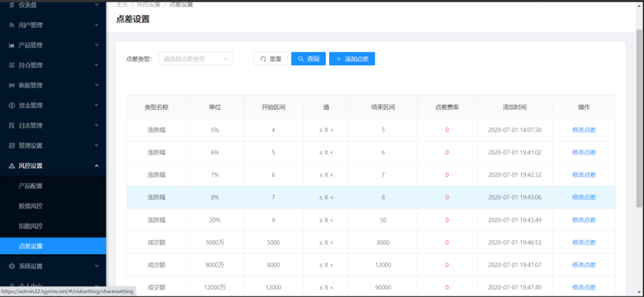Click the 添加时间 column header
The width and height of the screenshot is (644, 297).
tap(514, 107)
